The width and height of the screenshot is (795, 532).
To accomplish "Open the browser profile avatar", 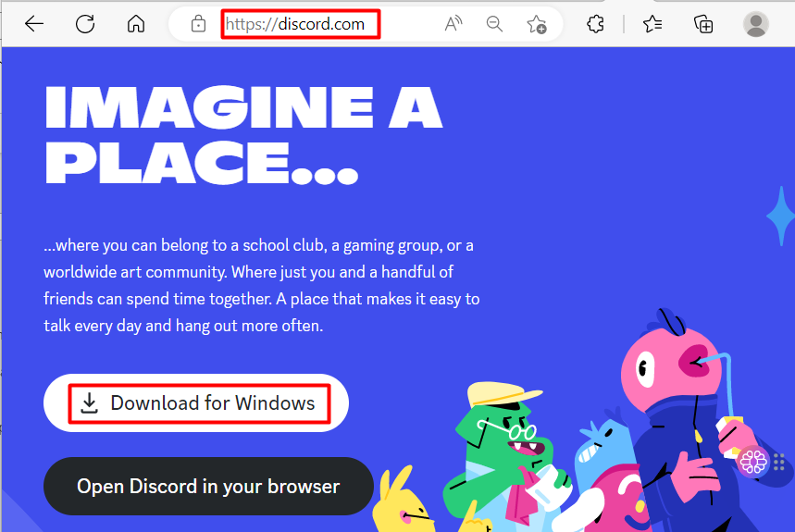I will (x=756, y=24).
